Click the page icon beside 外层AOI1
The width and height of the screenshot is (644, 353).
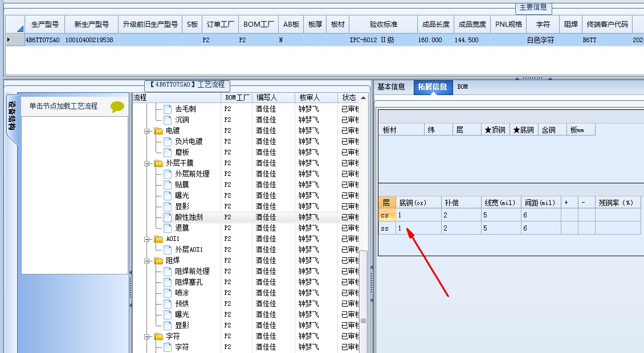tap(168, 249)
